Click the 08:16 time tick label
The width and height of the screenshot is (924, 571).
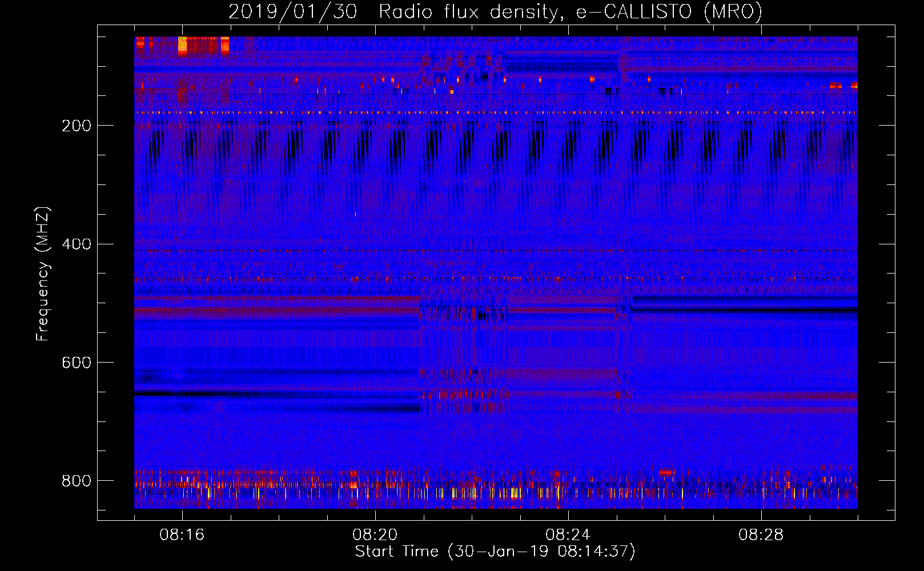(x=182, y=535)
